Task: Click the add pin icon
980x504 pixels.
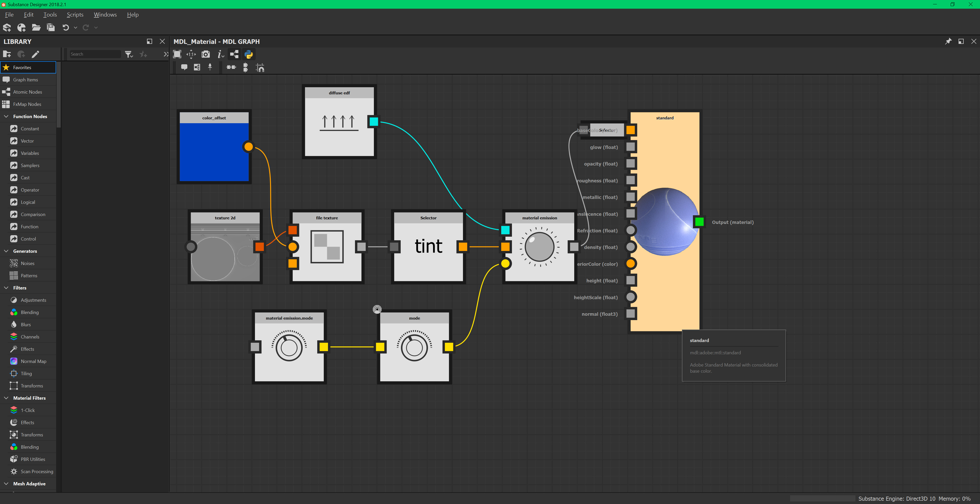Action: (x=210, y=67)
